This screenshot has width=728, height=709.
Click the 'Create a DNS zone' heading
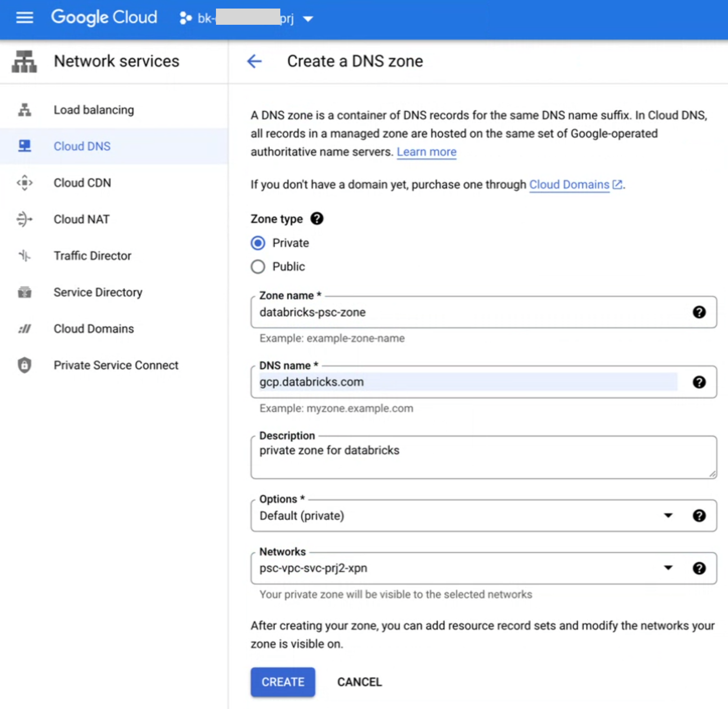point(355,61)
